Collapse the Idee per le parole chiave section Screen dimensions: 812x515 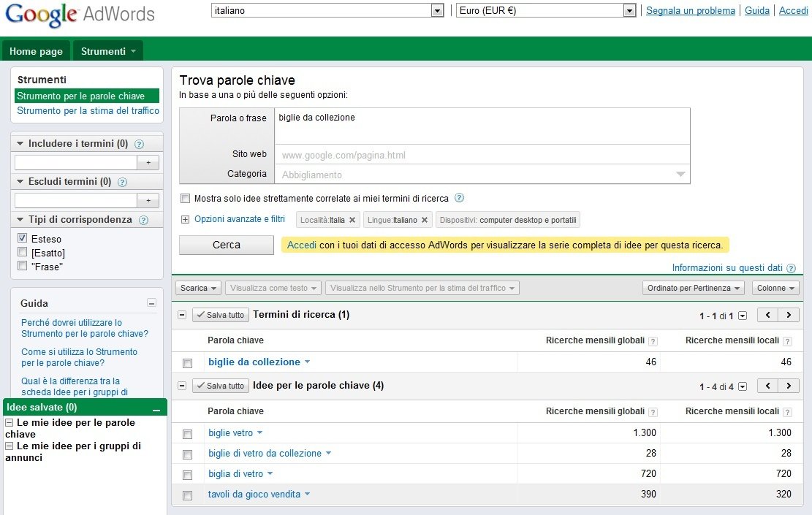(x=182, y=386)
